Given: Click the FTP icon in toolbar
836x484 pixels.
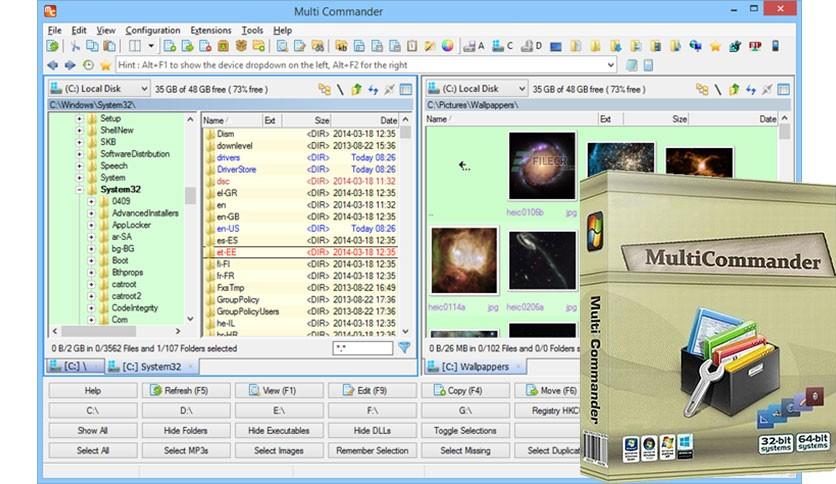Looking at the screenshot, I should [x=755, y=46].
